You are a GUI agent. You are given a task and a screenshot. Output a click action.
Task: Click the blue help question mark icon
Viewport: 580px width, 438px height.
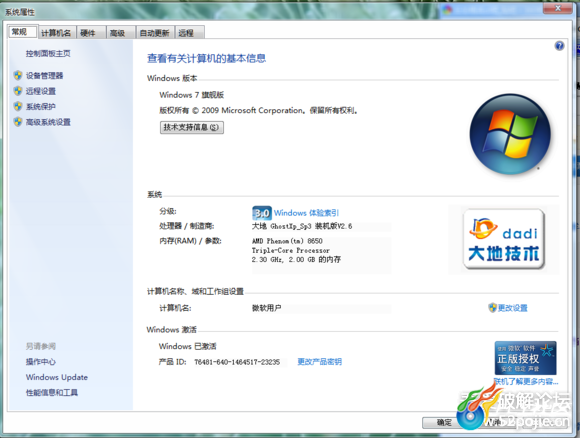point(559,46)
